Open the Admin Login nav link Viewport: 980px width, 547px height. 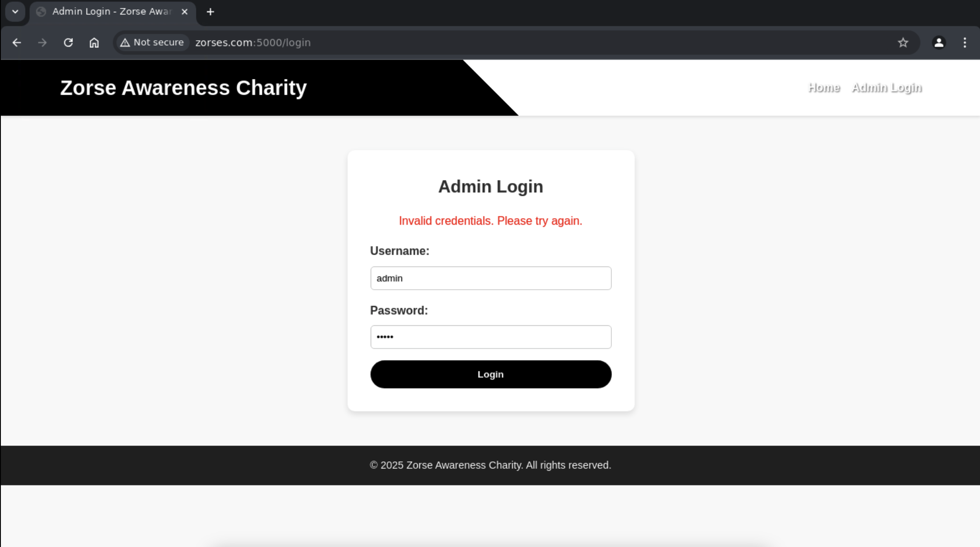(886, 88)
